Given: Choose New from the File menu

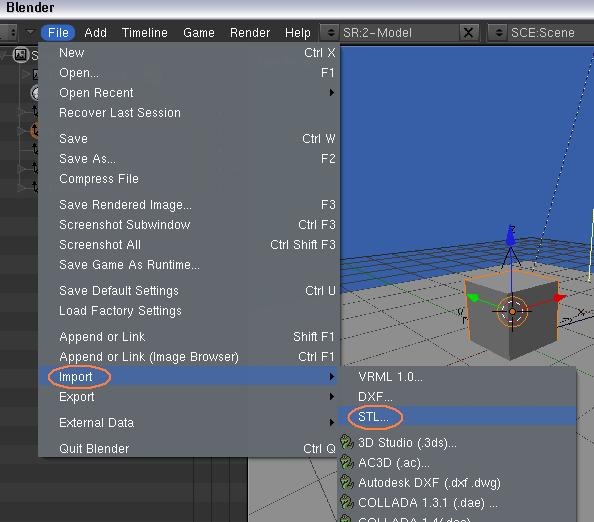Looking at the screenshot, I should [189, 53].
